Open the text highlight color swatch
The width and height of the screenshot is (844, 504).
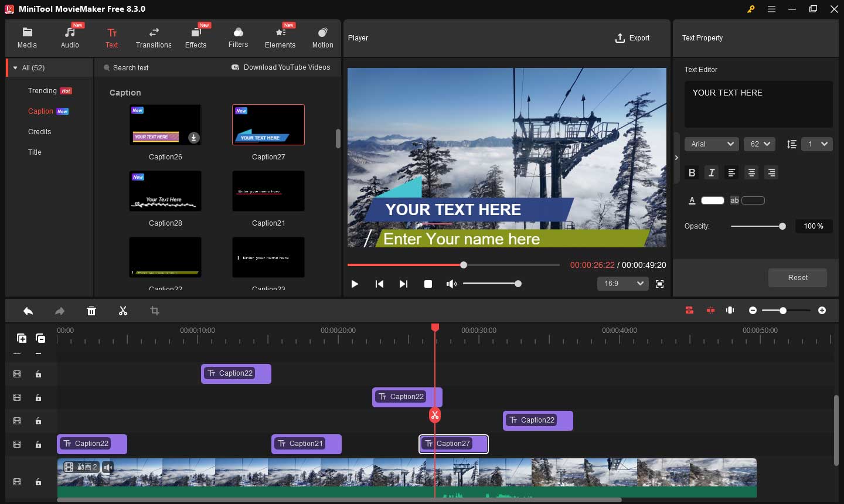(x=753, y=200)
